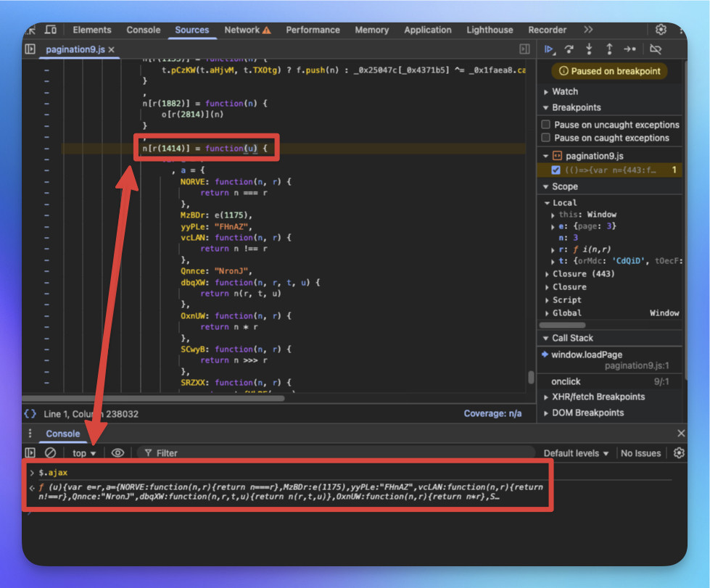This screenshot has height=588, width=710.
Task: Create a live expression with eye icon
Action: (x=117, y=452)
